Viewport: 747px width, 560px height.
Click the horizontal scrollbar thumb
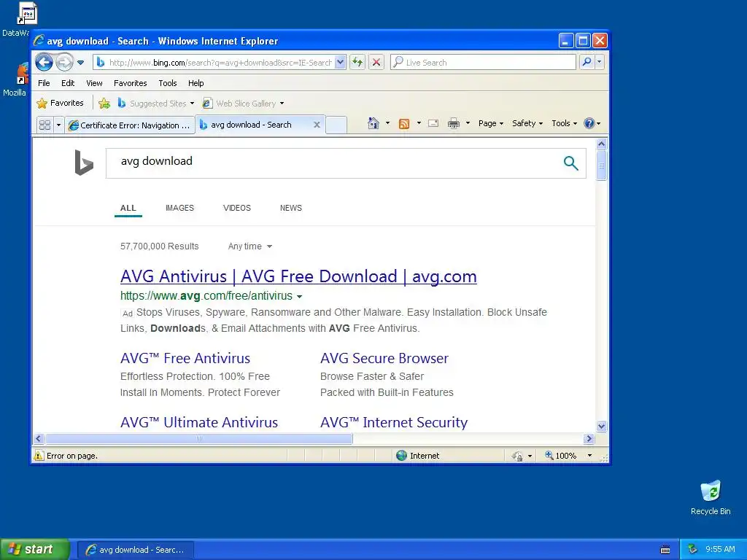[198, 438]
